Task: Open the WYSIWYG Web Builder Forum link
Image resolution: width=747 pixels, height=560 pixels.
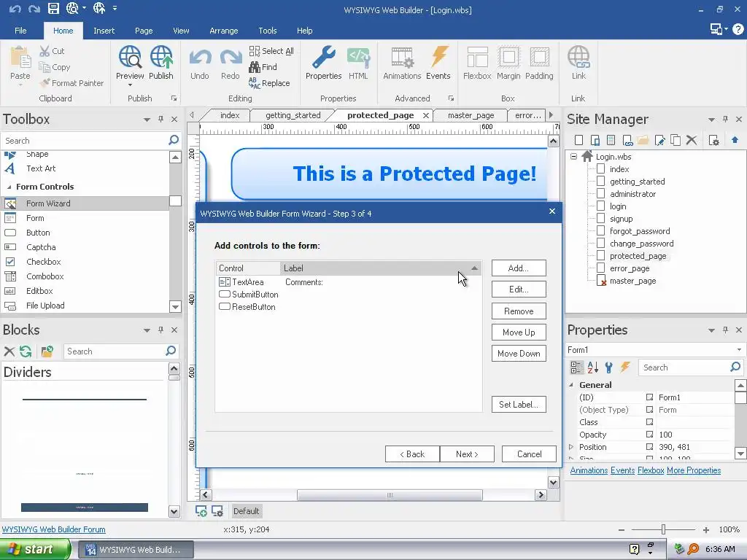Action: tap(53, 529)
